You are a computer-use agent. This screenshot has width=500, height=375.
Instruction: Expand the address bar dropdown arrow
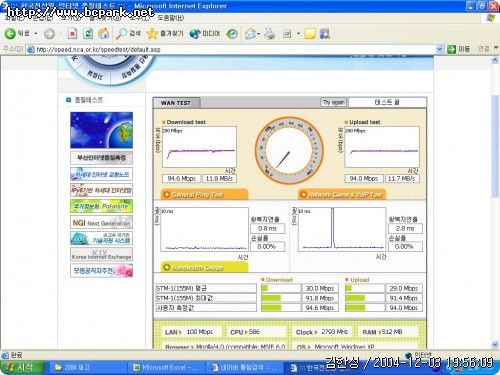point(440,49)
